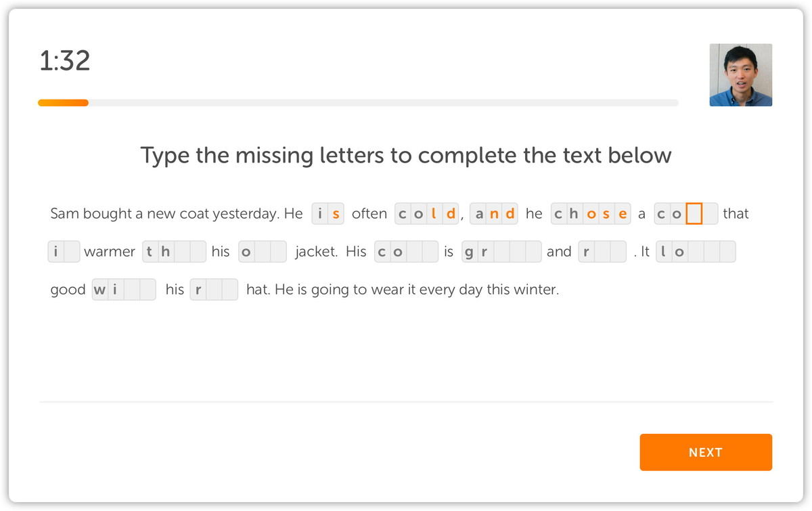Click the last empty box of the "gr" word
The image size is (812, 511).
(534, 252)
